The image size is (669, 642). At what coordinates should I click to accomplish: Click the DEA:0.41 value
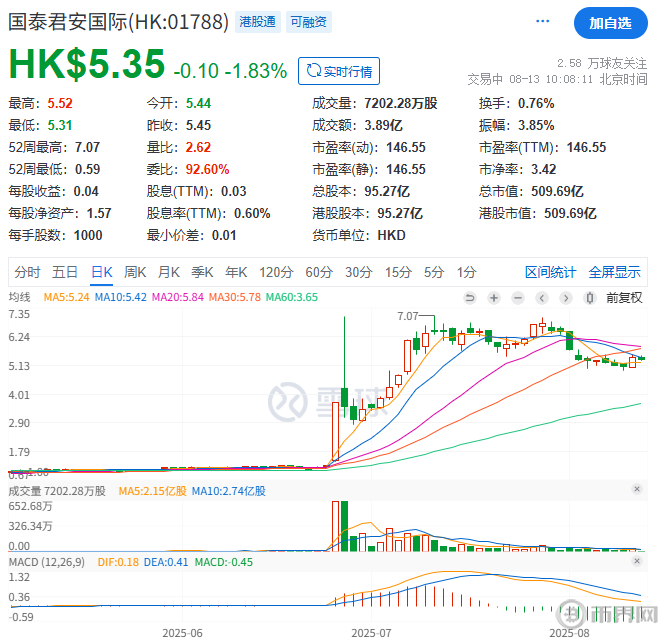(166, 562)
